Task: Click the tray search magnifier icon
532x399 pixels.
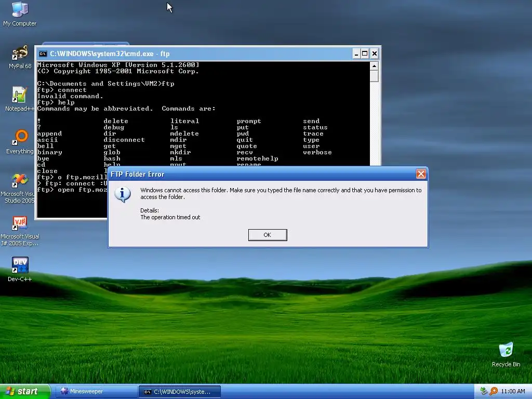Action: click(494, 391)
